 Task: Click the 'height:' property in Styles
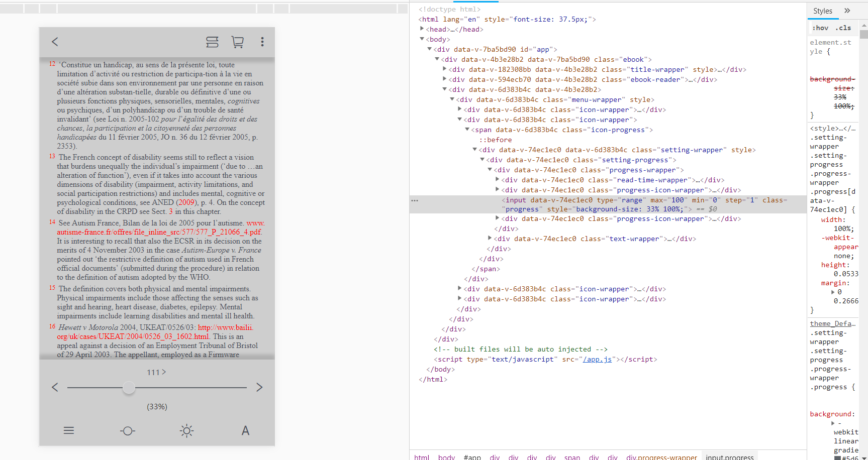835,265
